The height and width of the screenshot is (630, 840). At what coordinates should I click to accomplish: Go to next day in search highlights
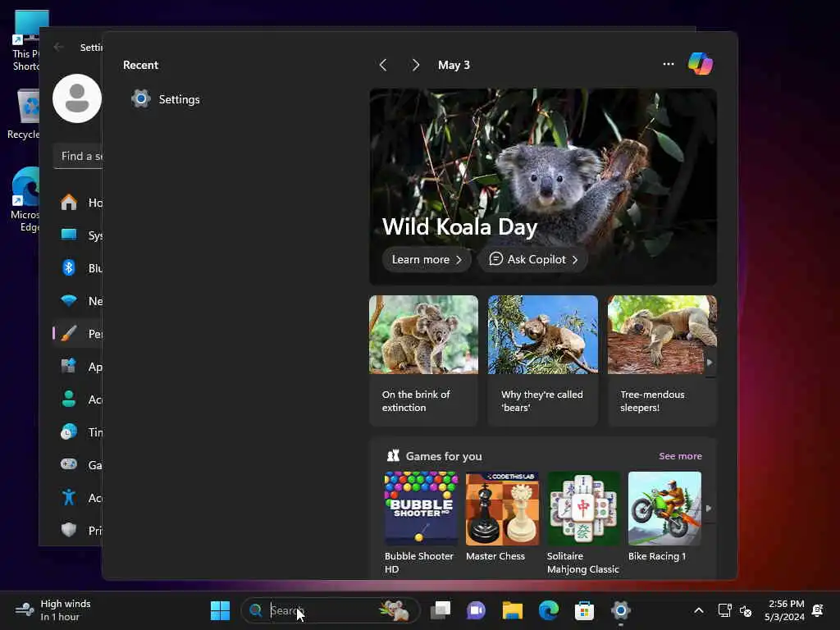click(415, 65)
